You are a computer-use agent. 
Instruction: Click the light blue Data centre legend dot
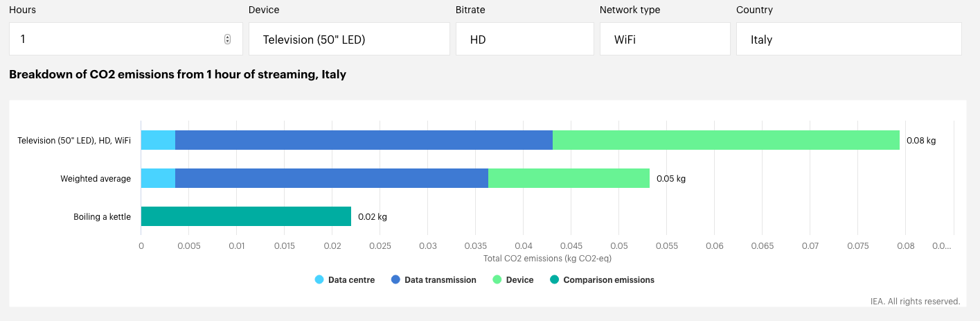click(x=319, y=280)
